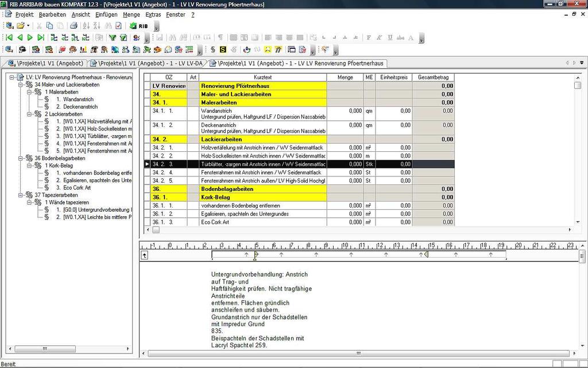Viewport: 588px width, 368px height.
Task: Open the dropdown arrow beside the folder icon
Action: (28, 26)
